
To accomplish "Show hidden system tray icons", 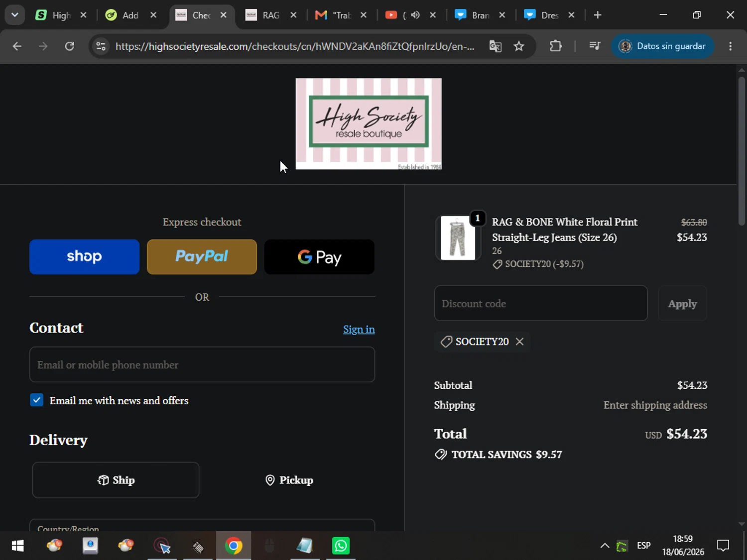I will (605, 546).
